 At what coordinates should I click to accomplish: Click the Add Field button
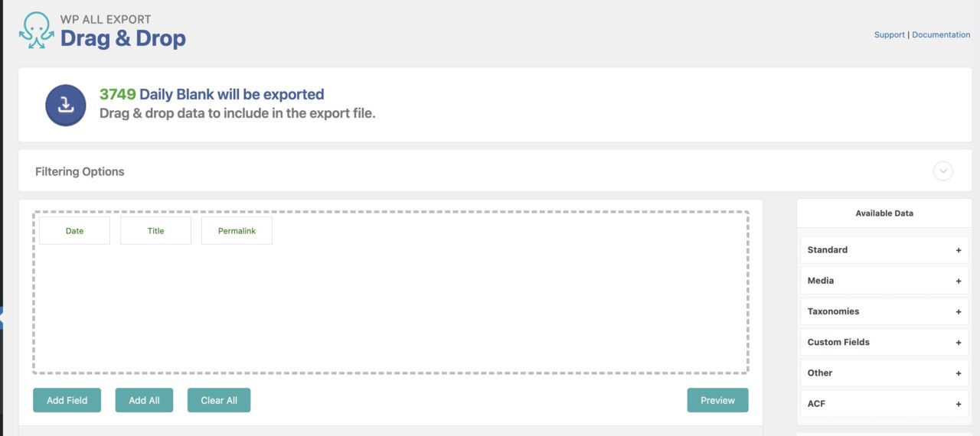point(67,400)
